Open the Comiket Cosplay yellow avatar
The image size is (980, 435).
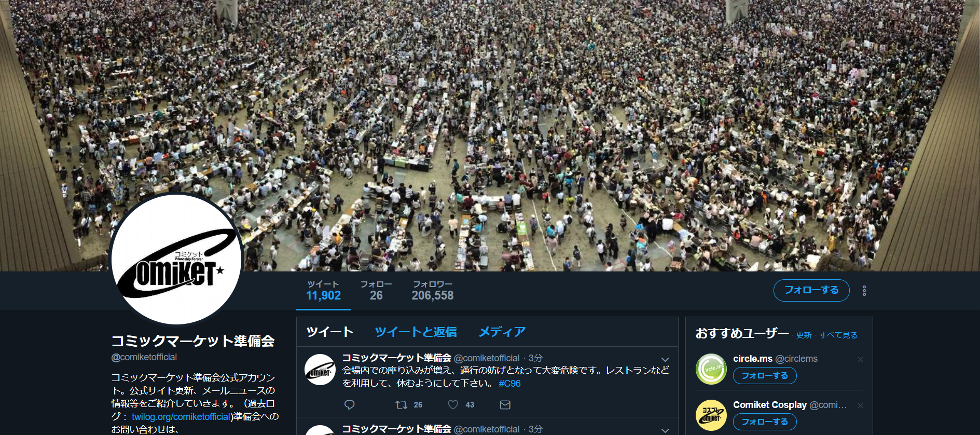(711, 415)
